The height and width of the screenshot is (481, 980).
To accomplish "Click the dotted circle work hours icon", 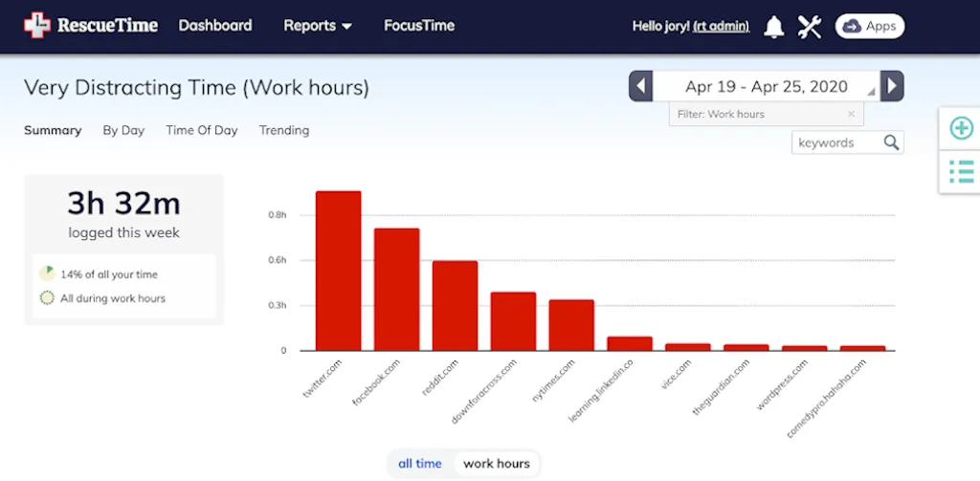I will [47, 298].
